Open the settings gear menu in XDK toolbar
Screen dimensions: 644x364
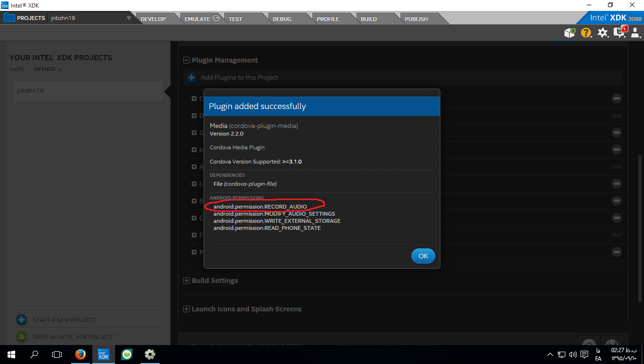[602, 33]
